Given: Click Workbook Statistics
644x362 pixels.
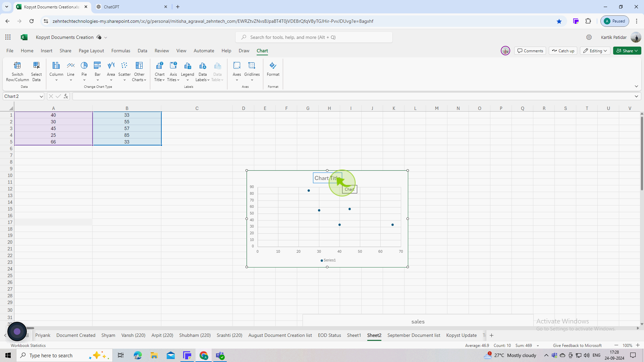Looking at the screenshot, I should point(28,345).
